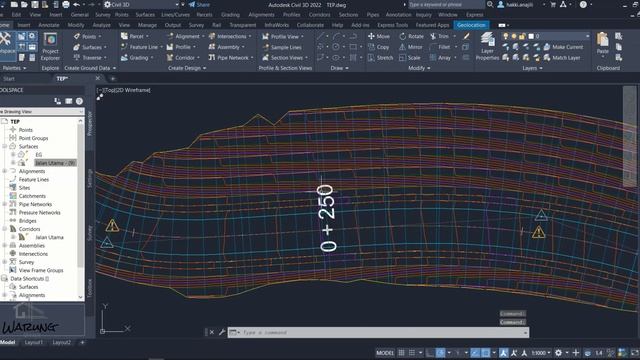Click the Plot printer icon in quick access

66,4
